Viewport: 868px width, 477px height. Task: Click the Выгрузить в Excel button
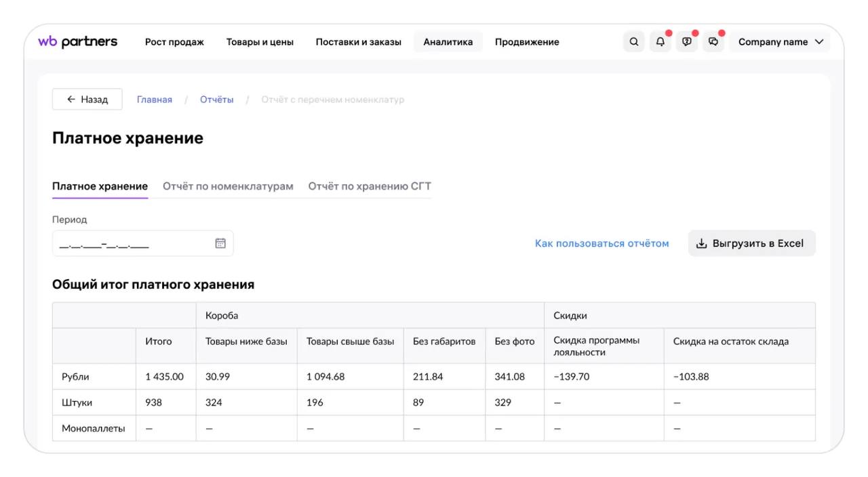point(752,243)
